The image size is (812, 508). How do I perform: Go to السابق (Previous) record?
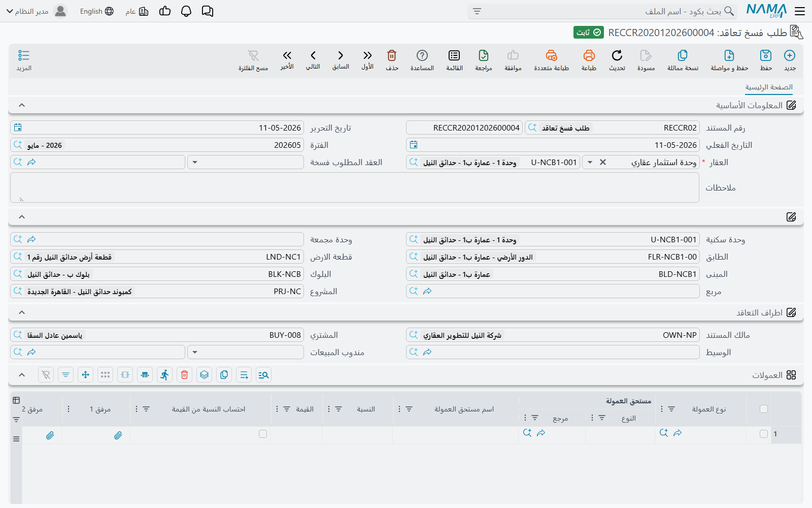[341, 55]
